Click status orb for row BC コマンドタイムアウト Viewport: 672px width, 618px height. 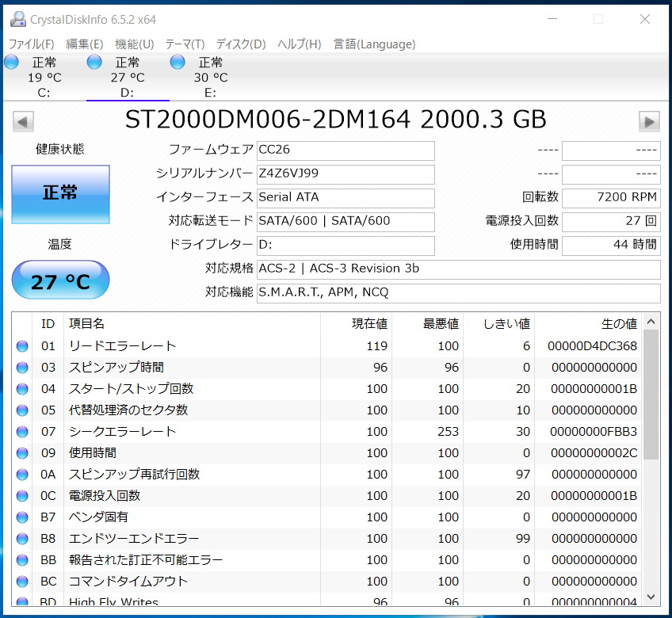click(x=22, y=582)
